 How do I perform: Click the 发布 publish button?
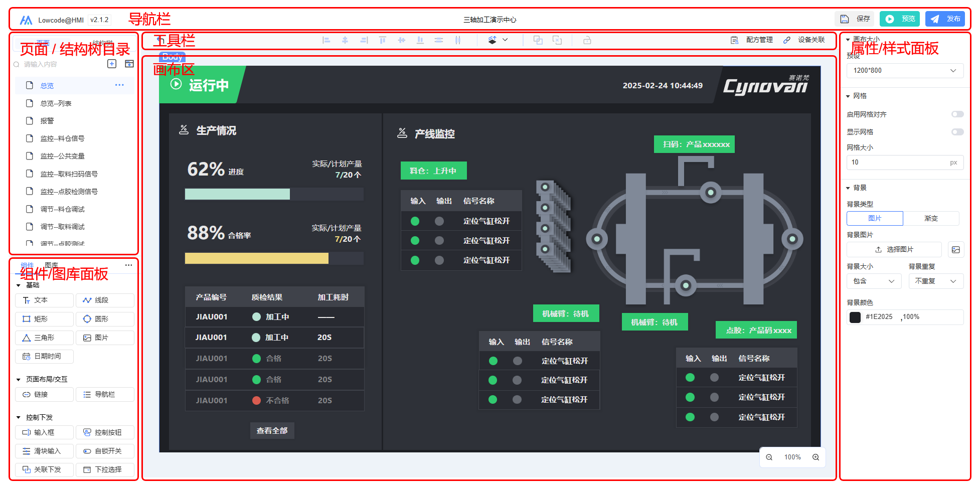945,19
